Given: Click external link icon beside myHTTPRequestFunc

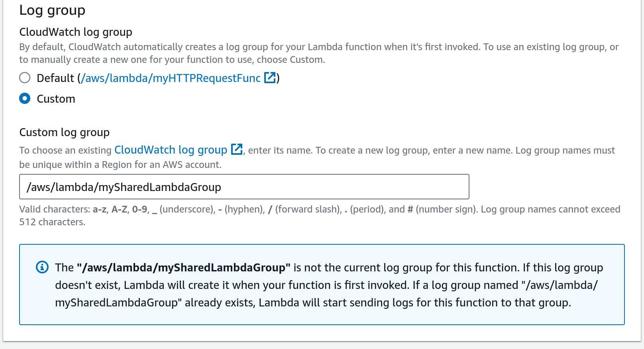Looking at the screenshot, I should click(x=270, y=78).
